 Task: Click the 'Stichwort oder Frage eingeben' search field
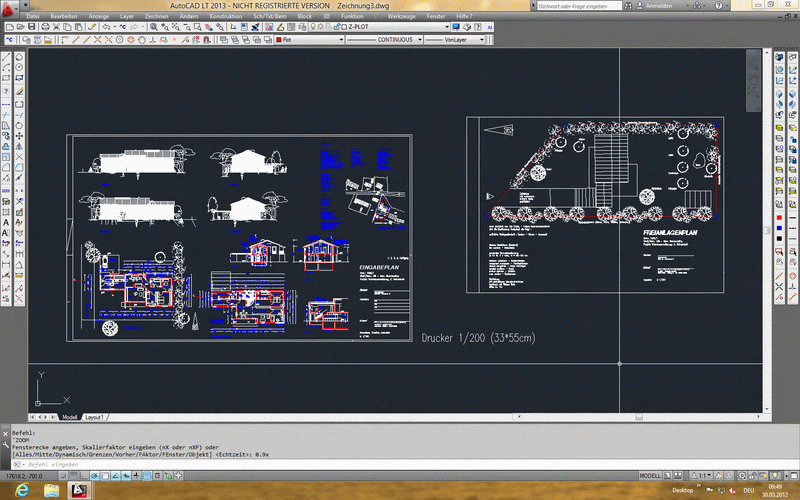[580, 6]
